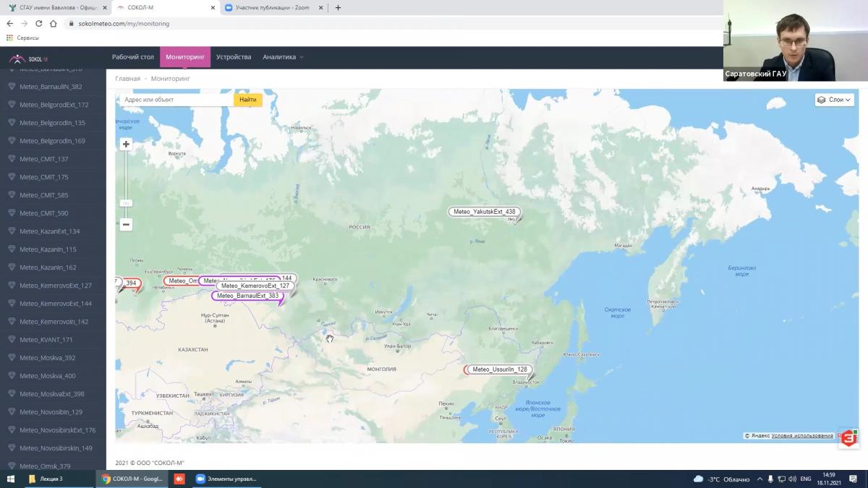
Task: Click diamond icon beside Meteo_Moskva_400
Action: pos(11,376)
